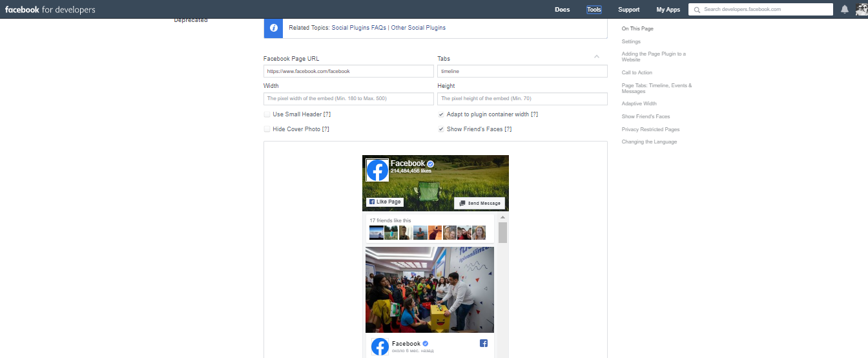The height and width of the screenshot is (358, 868).
Task: Go to Privacy Restricted Pages section
Action: (x=650, y=129)
